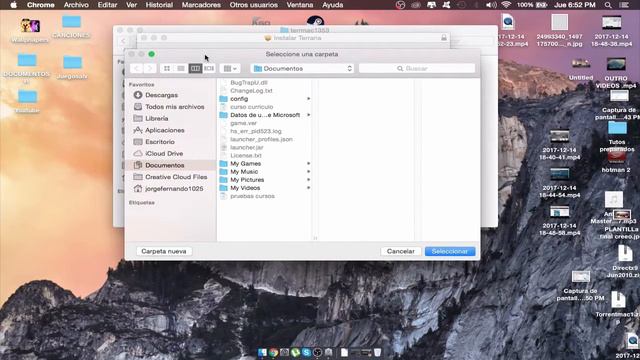640x360 pixels.
Task: Open Creative Cloud Files in sidebar
Action: click(171, 177)
